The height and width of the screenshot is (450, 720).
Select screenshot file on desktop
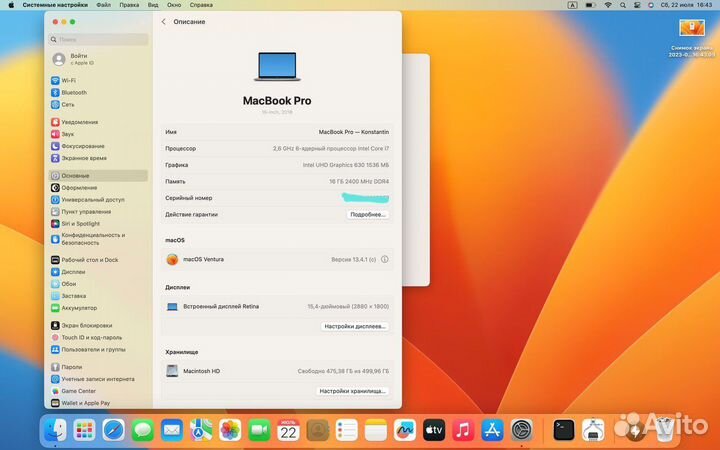pos(692,38)
